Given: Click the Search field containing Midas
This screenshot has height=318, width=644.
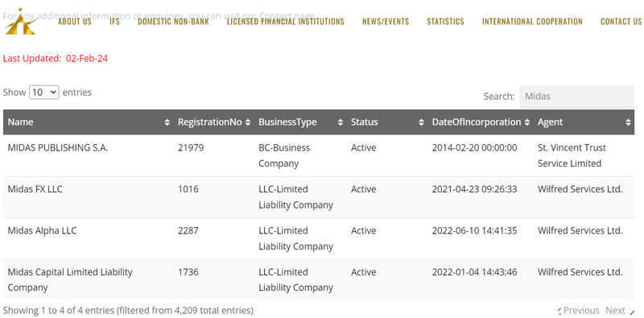Looking at the screenshot, I should pyautogui.click(x=576, y=97).
